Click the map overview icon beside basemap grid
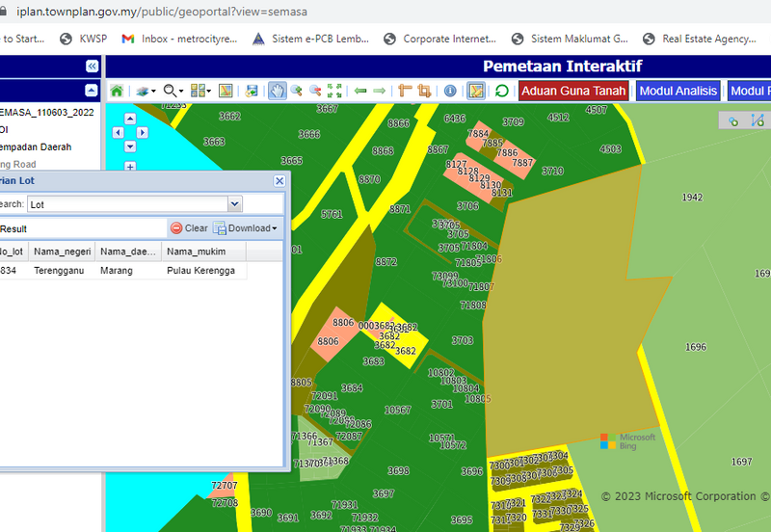 click(226, 91)
